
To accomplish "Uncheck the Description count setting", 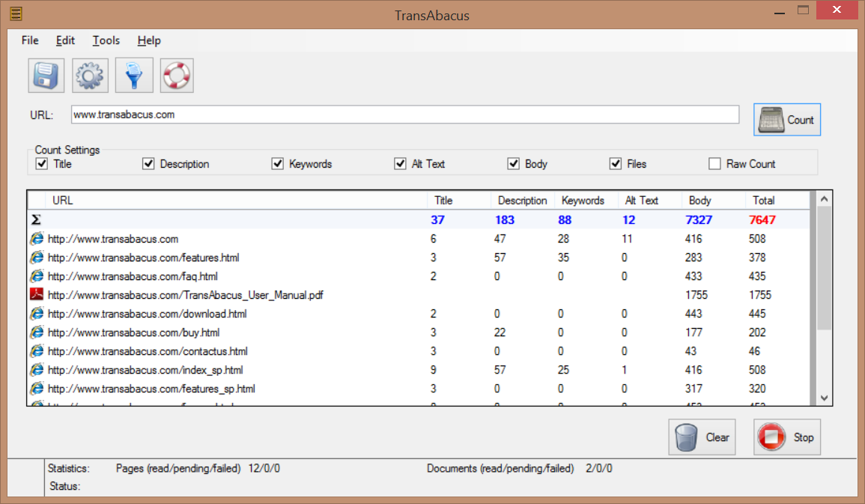I will [148, 164].
